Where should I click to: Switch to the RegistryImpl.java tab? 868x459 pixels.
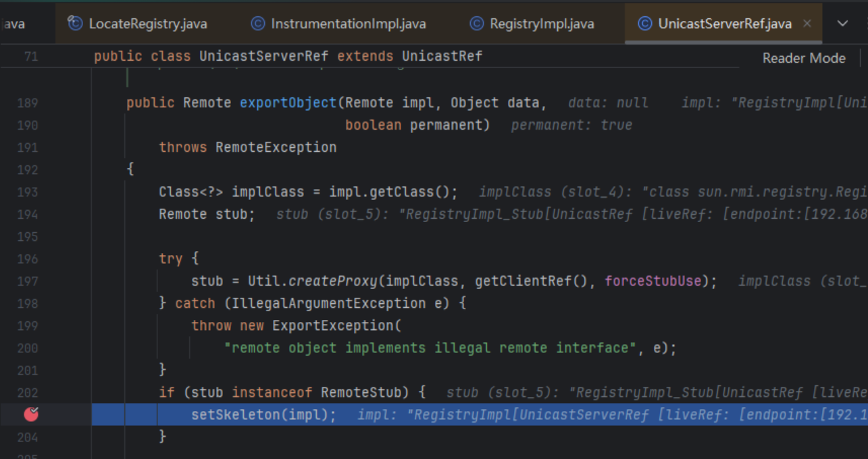click(x=541, y=24)
